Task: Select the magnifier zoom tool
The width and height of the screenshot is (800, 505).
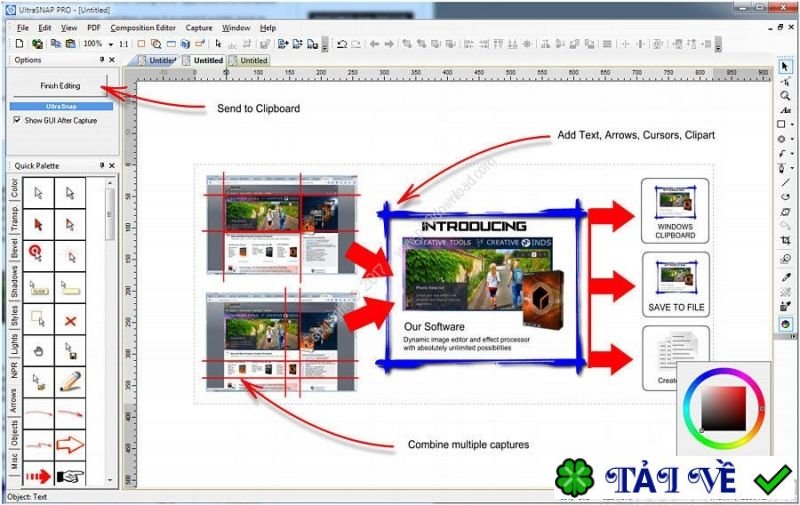Action: pos(785,95)
